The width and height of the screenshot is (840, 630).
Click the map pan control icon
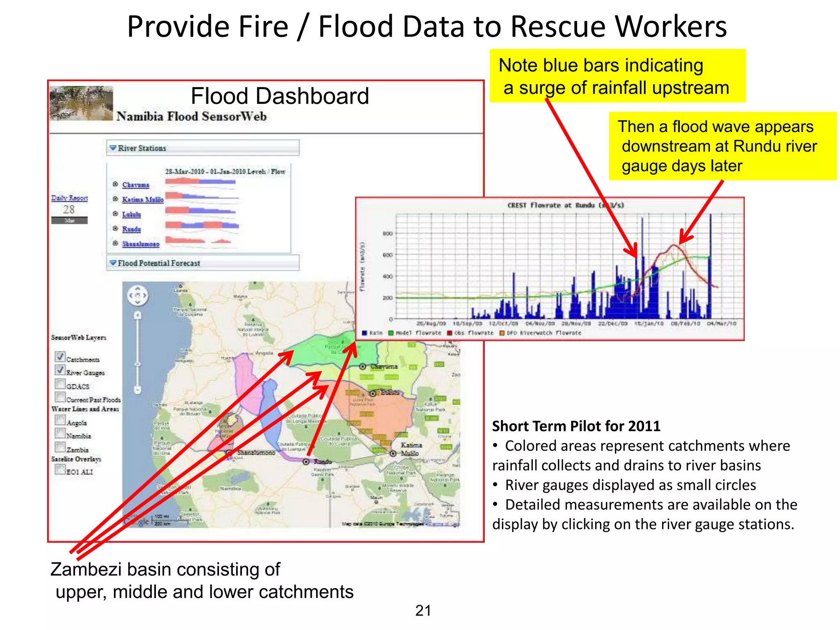[137, 295]
